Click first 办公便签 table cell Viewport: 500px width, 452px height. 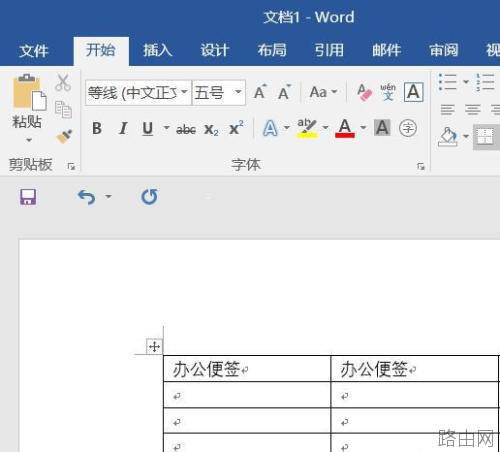click(247, 369)
